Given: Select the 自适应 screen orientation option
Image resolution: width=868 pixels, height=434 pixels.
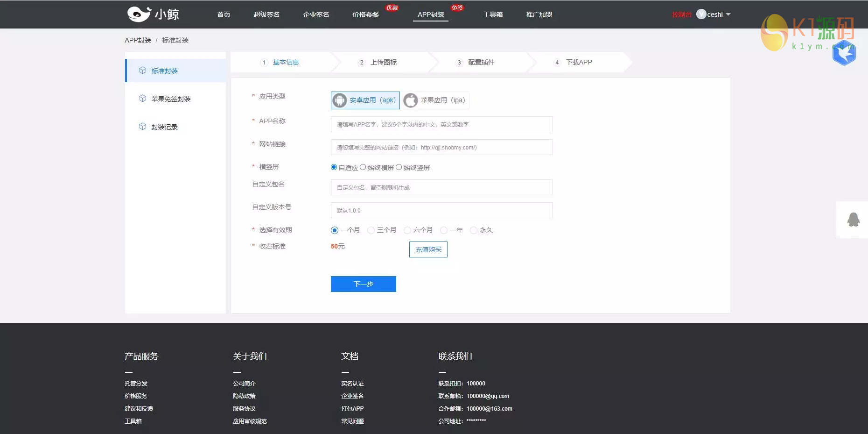Looking at the screenshot, I should click(334, 167).
